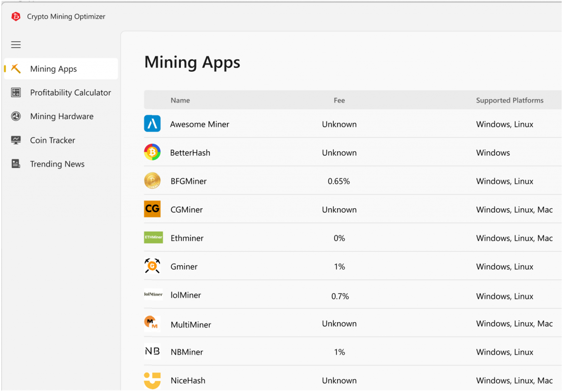This screenshot has width=562, height=392.
Task: Open the Profitability Calculator page
Action: [x=70, y=93]
